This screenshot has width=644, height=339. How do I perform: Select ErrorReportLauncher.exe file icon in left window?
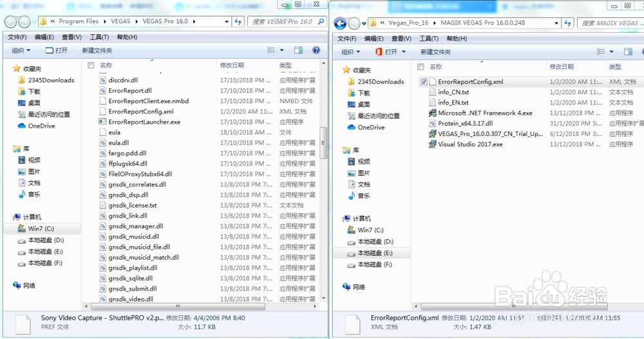[102, 122]
